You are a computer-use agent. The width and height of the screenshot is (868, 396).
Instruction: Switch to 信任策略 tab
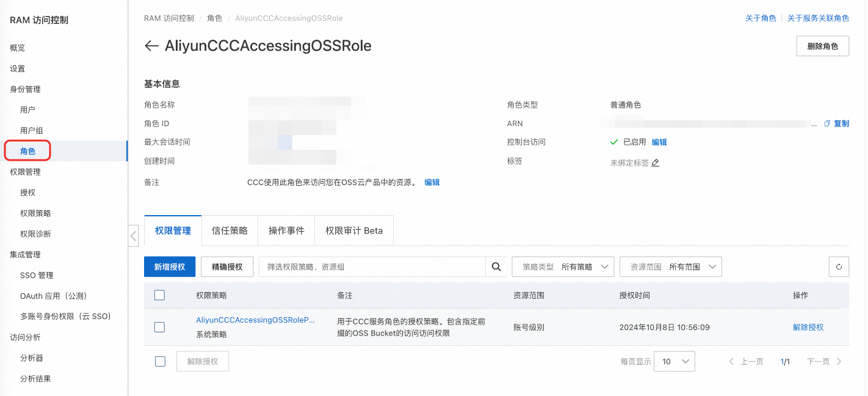230,230
